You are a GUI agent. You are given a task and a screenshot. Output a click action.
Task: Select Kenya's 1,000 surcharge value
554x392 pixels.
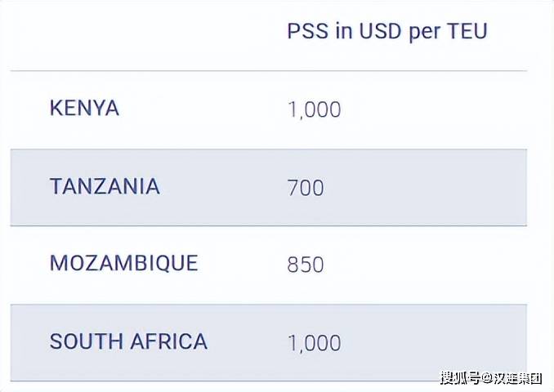(x=315, y=109)
